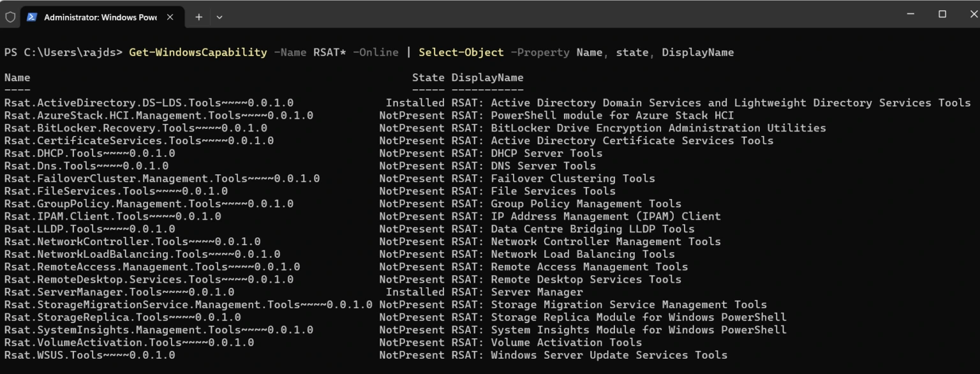The width and height of the screenshot is (980, 374).
Task: Click "RSAT: Network Load Balancing Tools"
Action: 563,254
